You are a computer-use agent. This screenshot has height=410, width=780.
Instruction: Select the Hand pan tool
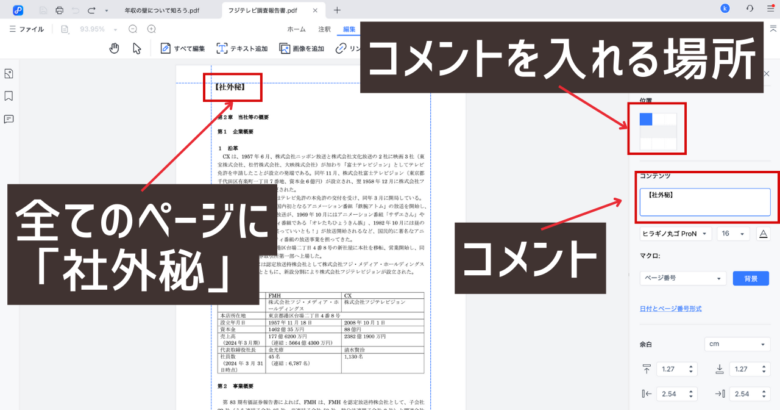(114, 48)
